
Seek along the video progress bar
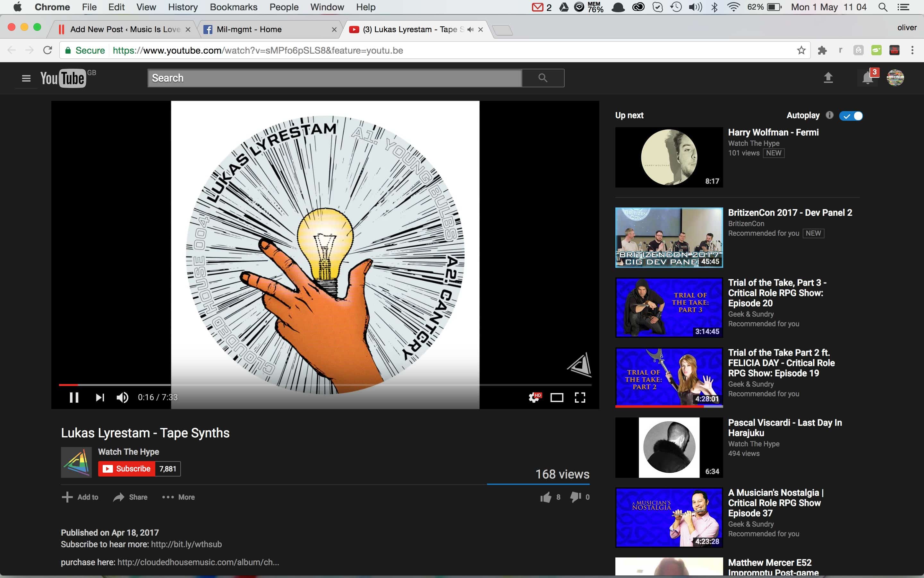[325, 385]
